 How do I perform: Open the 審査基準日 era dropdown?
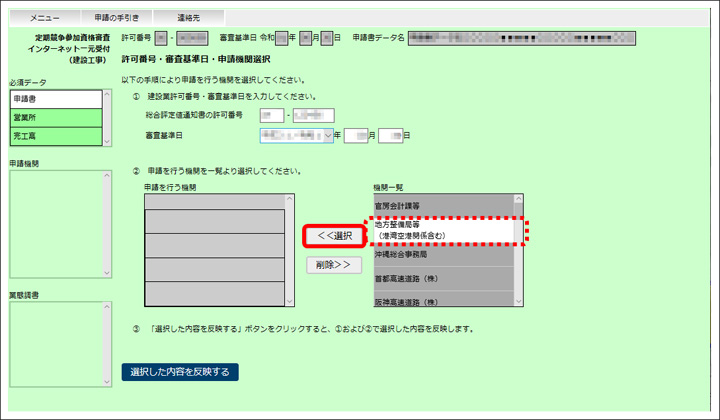[x=295, y=135]
